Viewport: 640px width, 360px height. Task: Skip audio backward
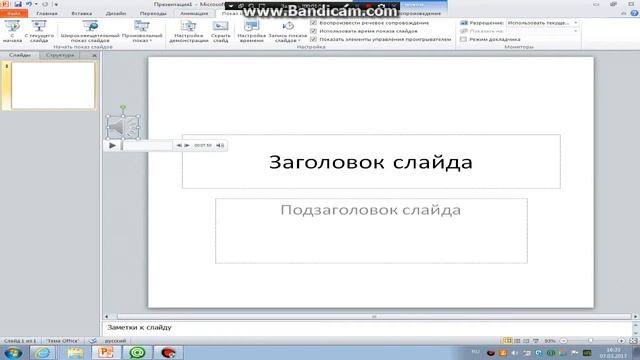click(179, 145)
